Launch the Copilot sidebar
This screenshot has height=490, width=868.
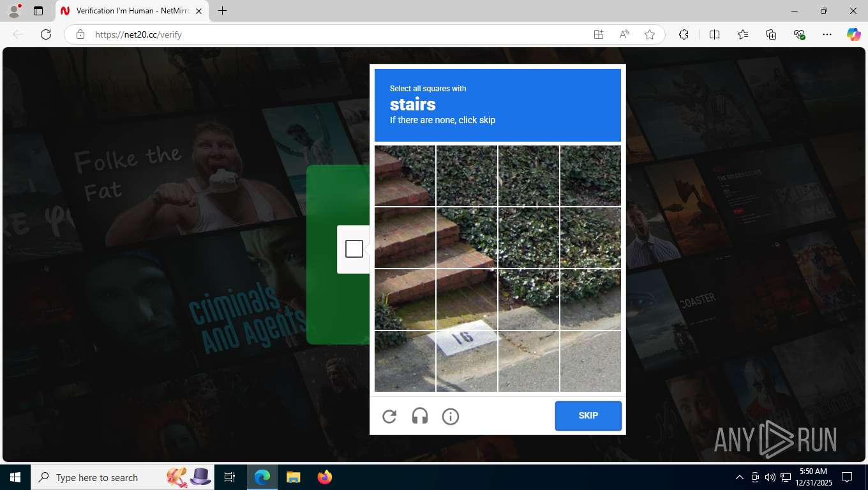[x=853, y=34]
